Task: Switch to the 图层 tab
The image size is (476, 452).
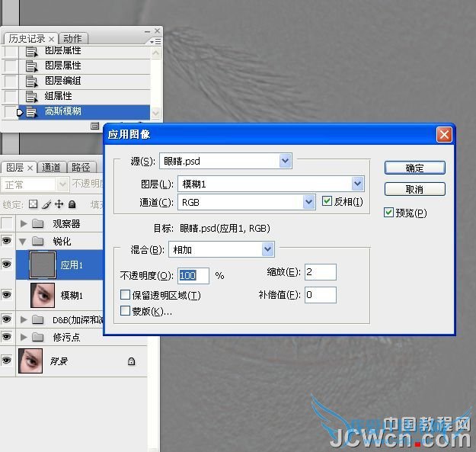Action: (x=15, y=168)
